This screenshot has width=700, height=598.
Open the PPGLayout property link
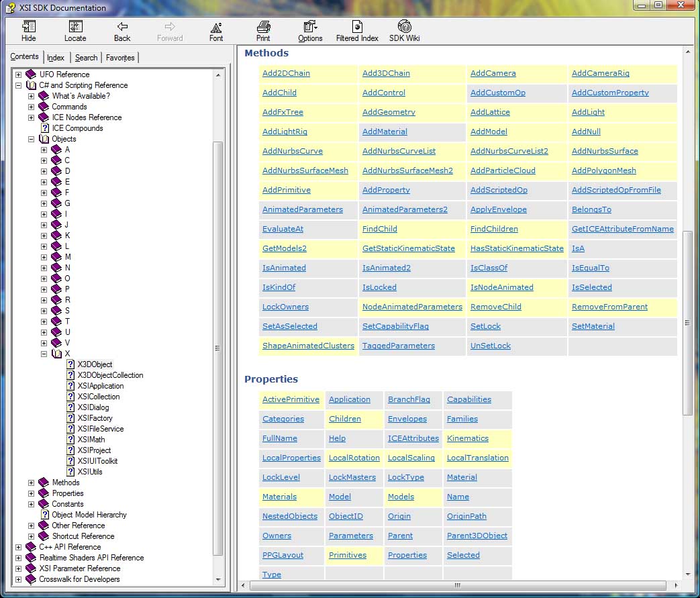[x=283, y=555]
